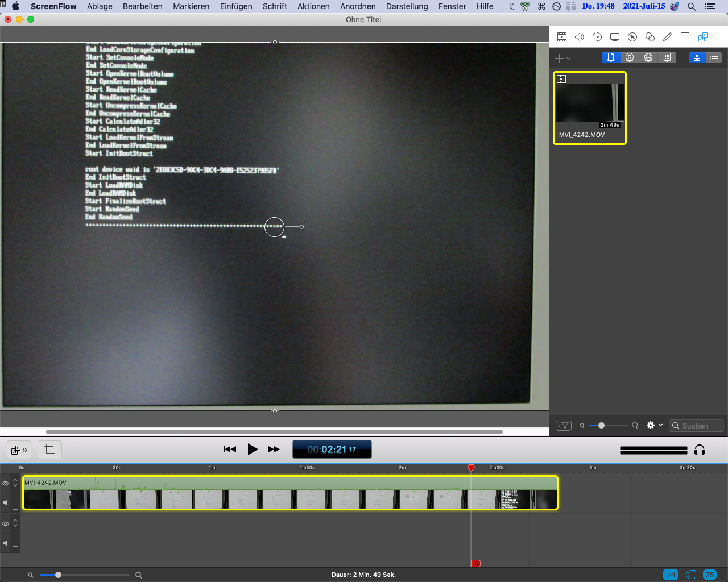Open the second track options menu

pyautogui.click(x=15, y=548)
